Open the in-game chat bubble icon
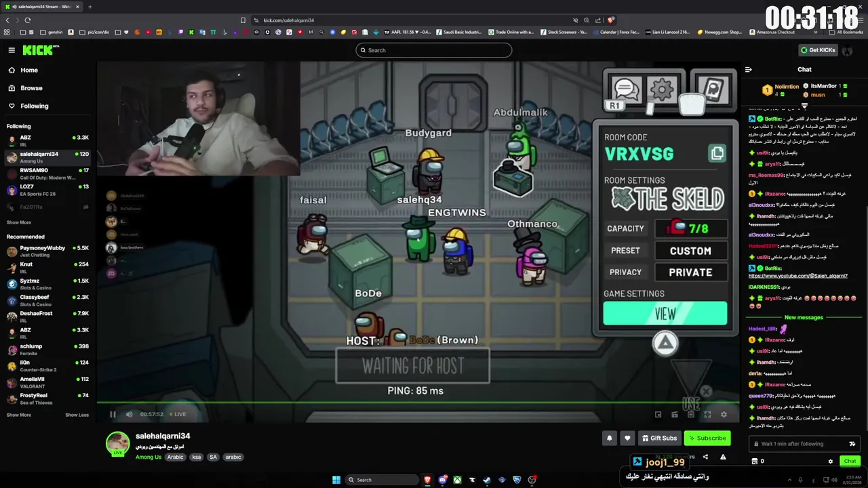868x488 pixels. (625, 89)
